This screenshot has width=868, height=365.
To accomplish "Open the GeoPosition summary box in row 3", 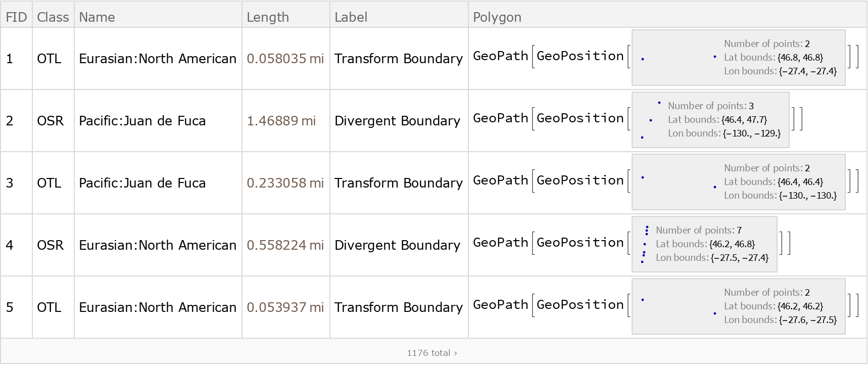I will click(x=738, y=182).
